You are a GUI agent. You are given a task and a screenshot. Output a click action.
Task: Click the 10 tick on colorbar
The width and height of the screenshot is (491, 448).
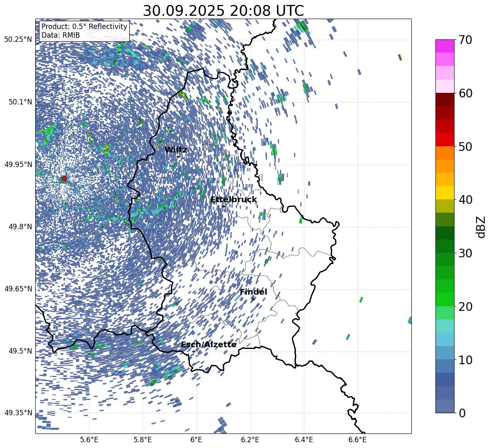click(465, 360)
